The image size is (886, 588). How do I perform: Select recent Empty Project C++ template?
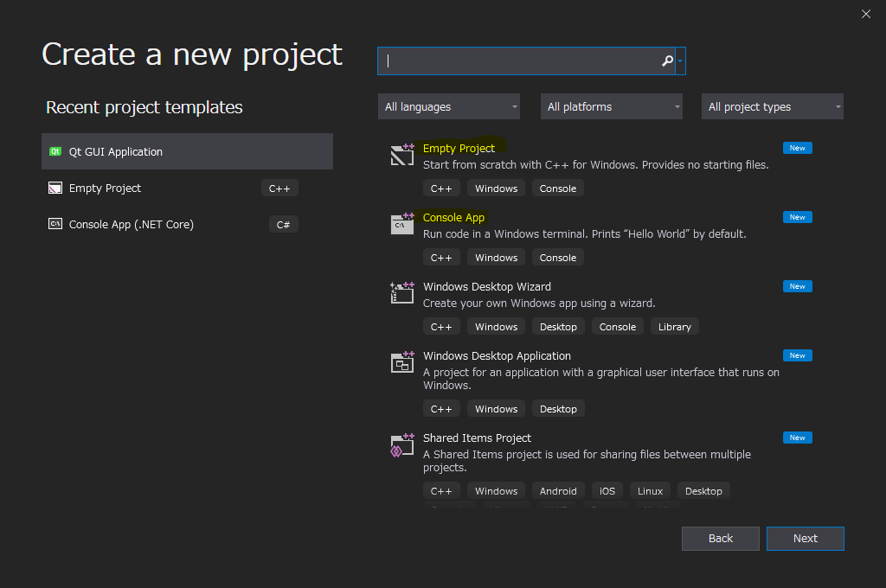[x=187, y=189]
